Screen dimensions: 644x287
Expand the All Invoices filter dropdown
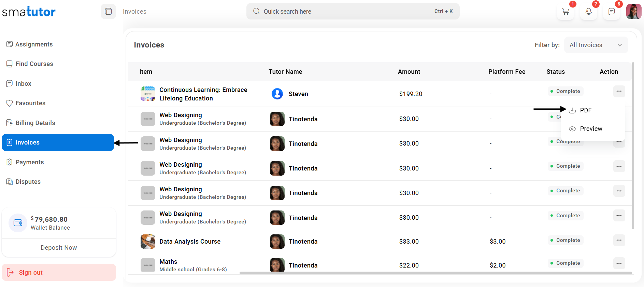(596, 45)
